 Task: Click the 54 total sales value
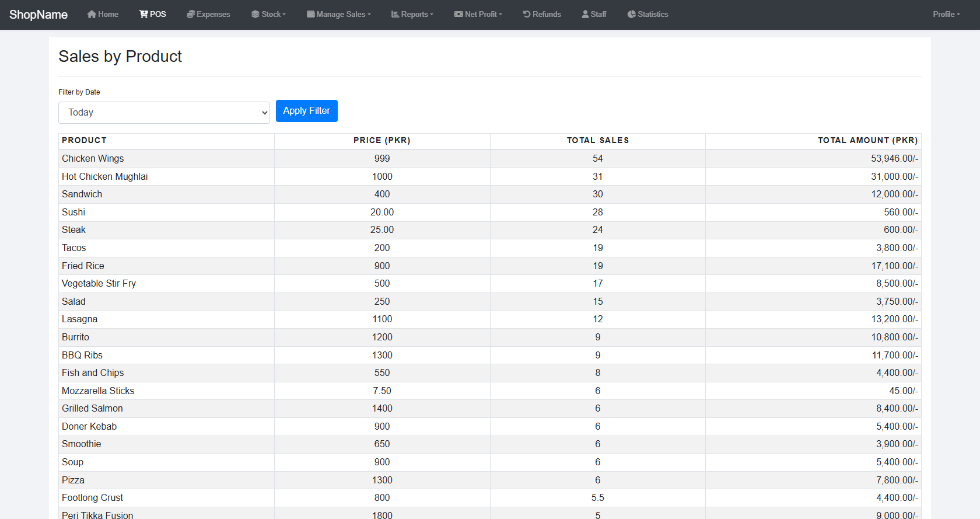point(598,159)
